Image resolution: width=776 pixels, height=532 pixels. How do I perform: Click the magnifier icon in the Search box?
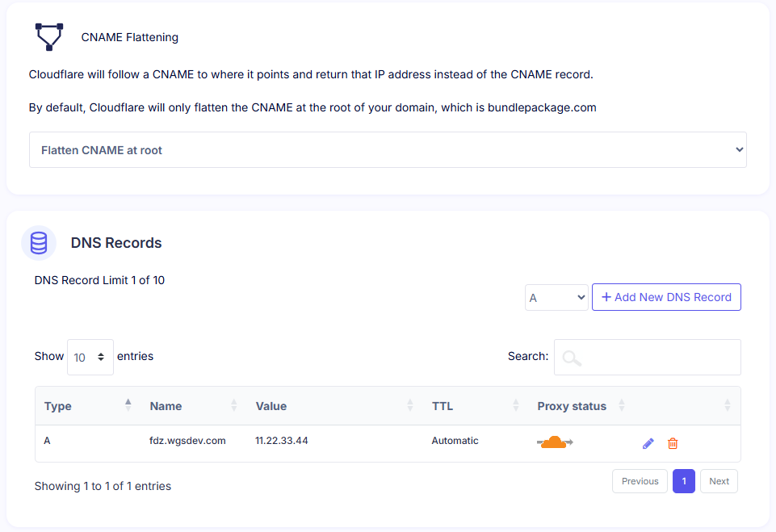click(x=572, y=358)
